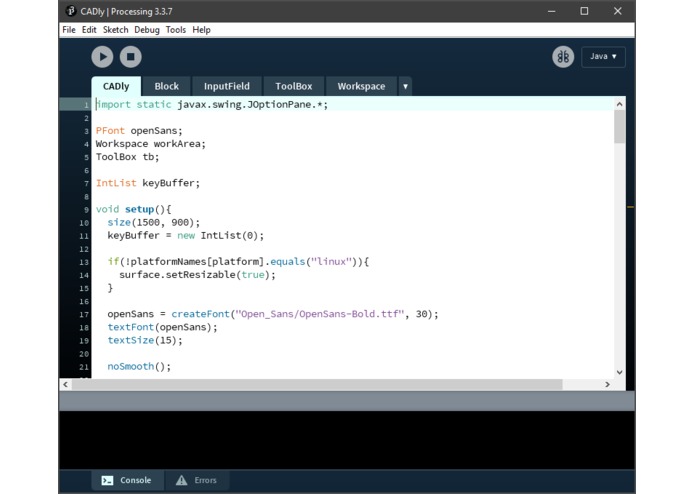This screenshot has width=695, height=494.
Task: Open the Workspace tab
Action: (361, 86)
